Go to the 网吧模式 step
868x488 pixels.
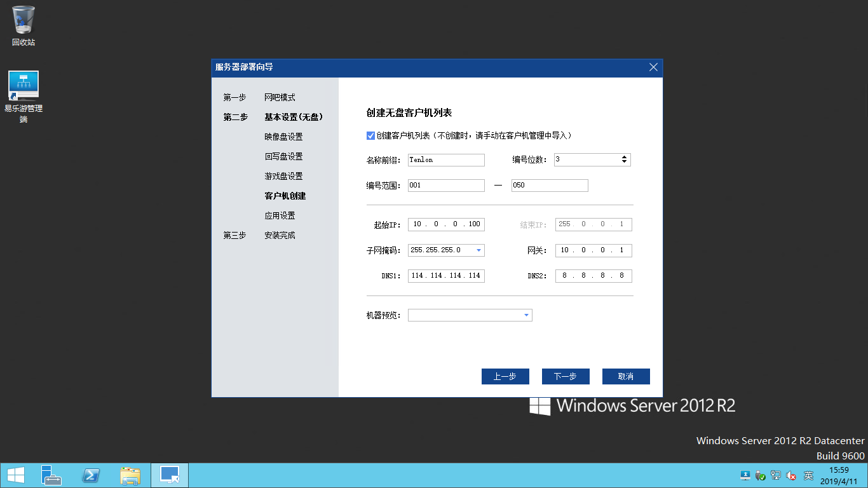(x=280, y=98)
